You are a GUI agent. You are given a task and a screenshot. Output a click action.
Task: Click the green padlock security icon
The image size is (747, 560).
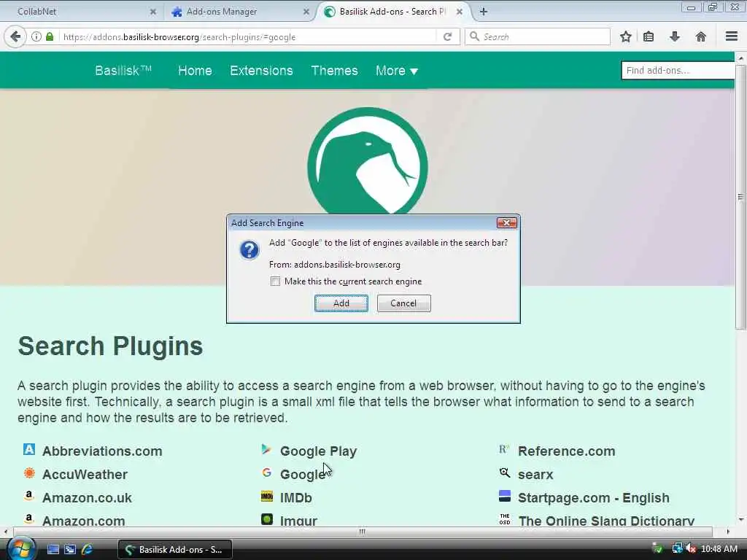coord(50,36)
